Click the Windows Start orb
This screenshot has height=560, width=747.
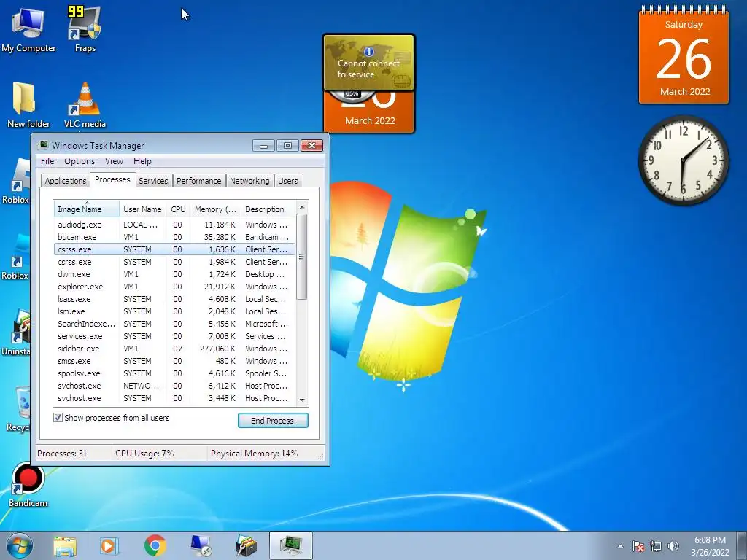pos(20,545)
